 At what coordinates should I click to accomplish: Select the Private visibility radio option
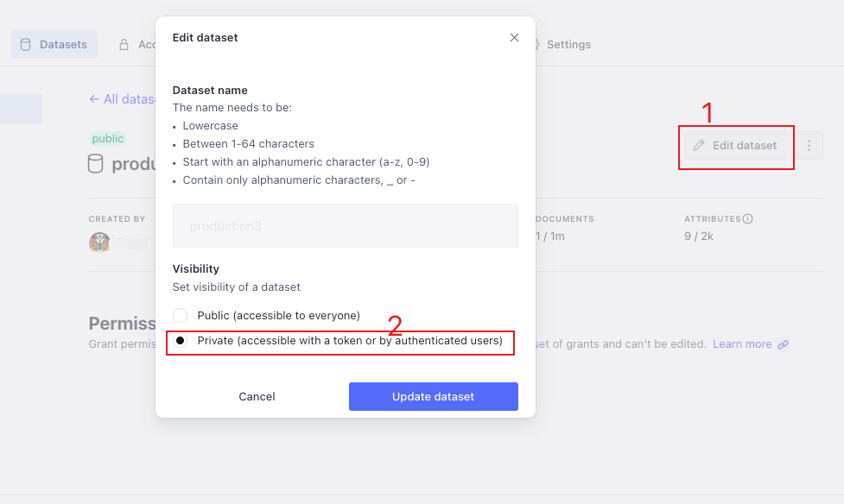coord(180,341)
